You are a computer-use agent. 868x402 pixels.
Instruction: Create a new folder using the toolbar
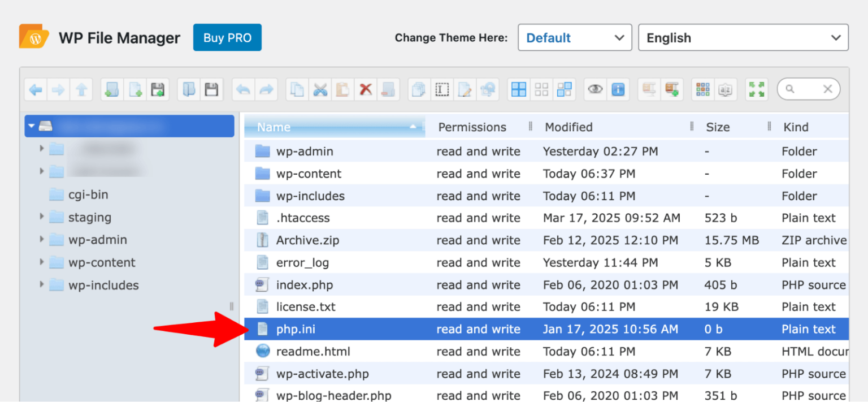[111, 89]
